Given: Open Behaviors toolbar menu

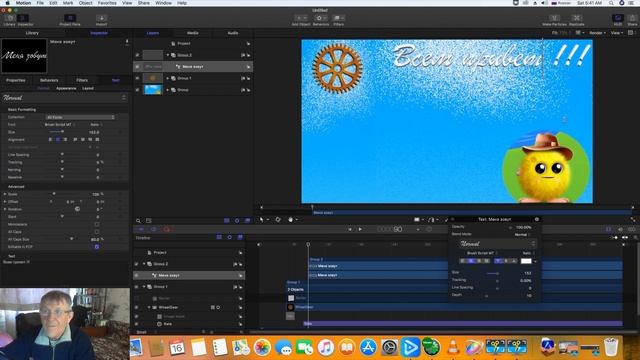Looking at the screenshot, I should tap(320, 18).
